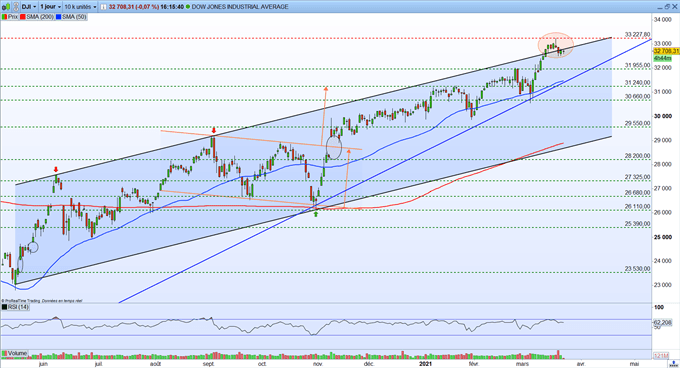Click the 26 680,00 level label
This screenshot has height=368, width=680.
click(x=637, y=193)
